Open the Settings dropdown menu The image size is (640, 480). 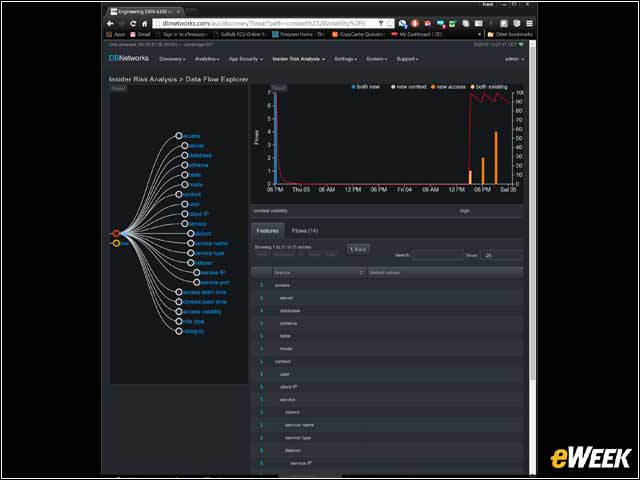[346, 59]
